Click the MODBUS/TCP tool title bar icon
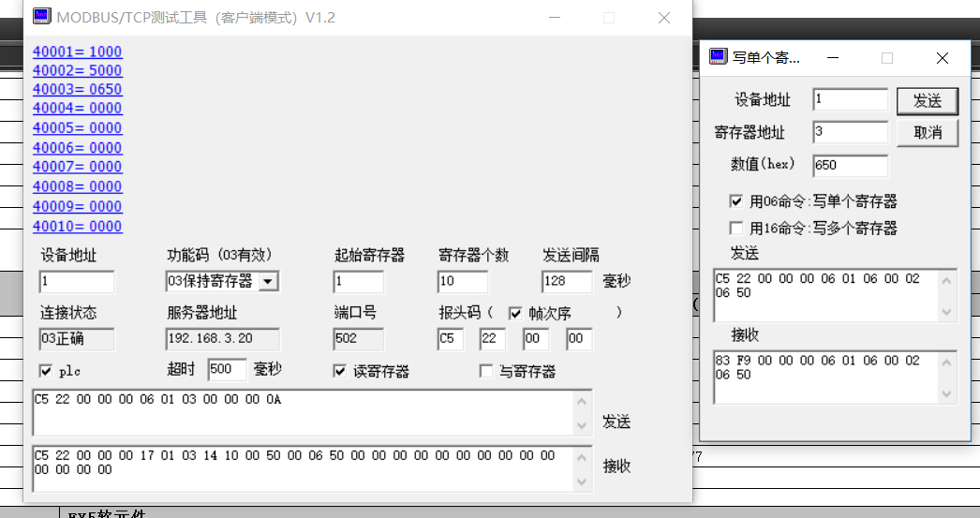 pyautogui.click(x=42, y=17)
